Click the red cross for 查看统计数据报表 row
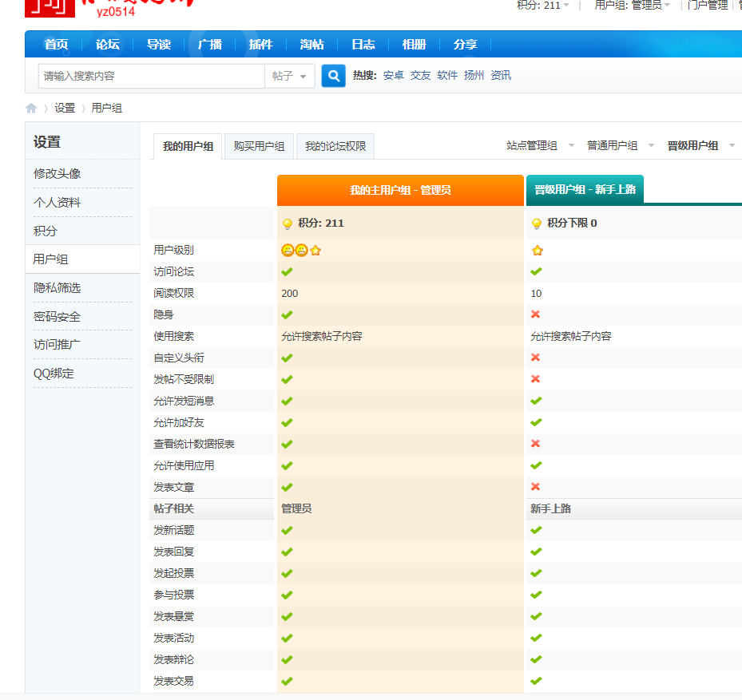742x700 pixels. coord(536,443)
